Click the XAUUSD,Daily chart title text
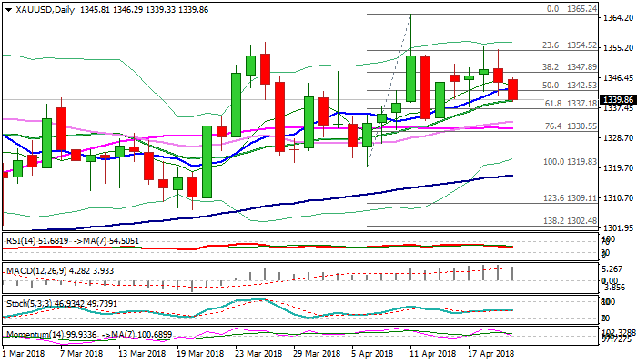Viewport: 637px width, 364px height. point(42,8)
